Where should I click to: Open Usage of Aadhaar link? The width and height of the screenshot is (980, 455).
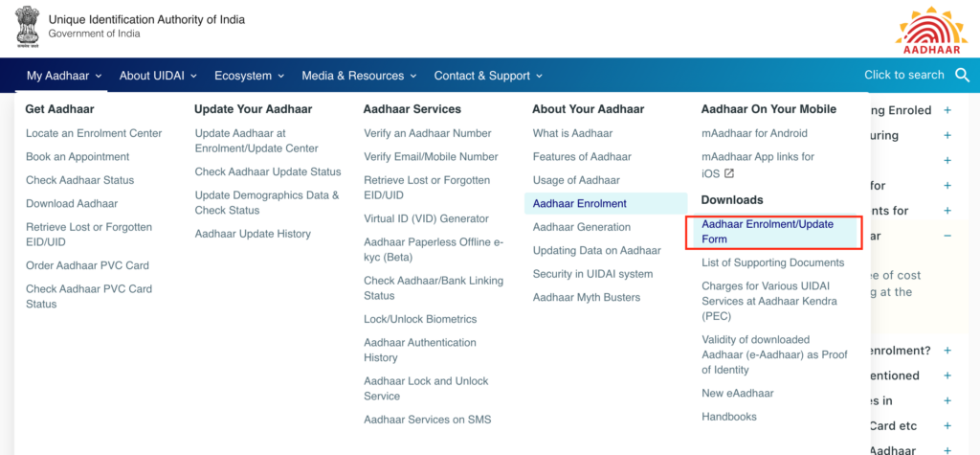click(x=576, y=180)
